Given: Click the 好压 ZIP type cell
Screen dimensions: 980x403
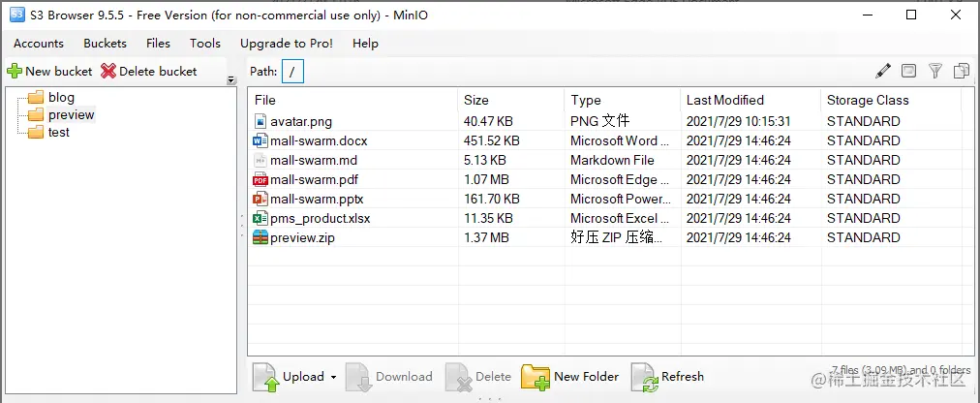Looking at the screenshot, I should click(x=616, y=237).
